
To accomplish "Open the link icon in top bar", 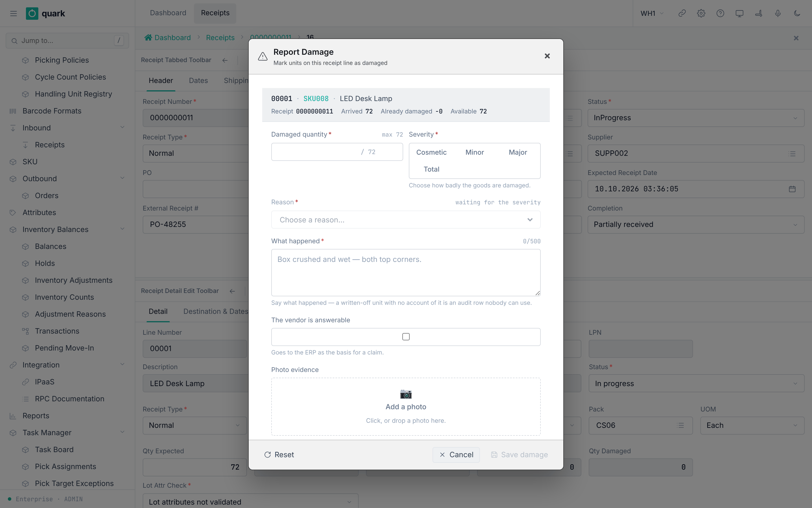I will (x=682, y=14).
